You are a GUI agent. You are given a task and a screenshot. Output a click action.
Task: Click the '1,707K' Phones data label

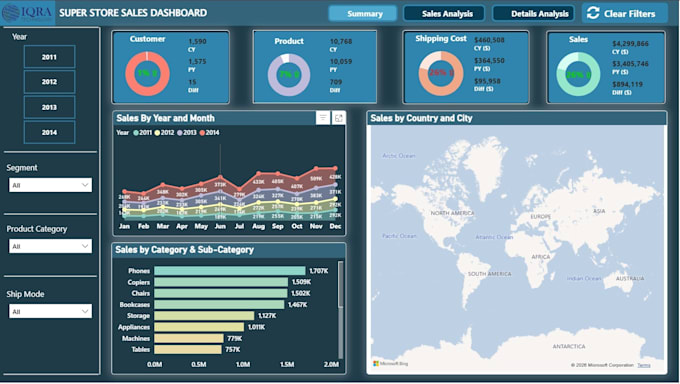point(318,271)
